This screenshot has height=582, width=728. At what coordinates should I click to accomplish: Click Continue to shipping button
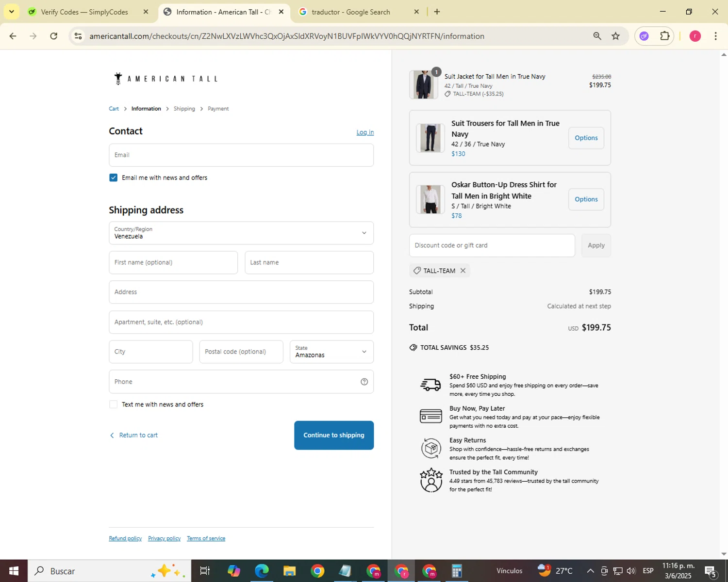pos(334,435)
